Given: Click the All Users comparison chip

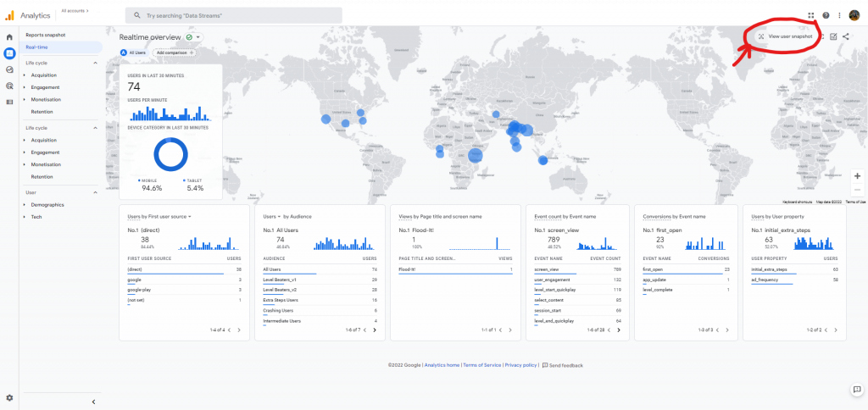Looking at the screenshot, I should [x=133, y=53].
